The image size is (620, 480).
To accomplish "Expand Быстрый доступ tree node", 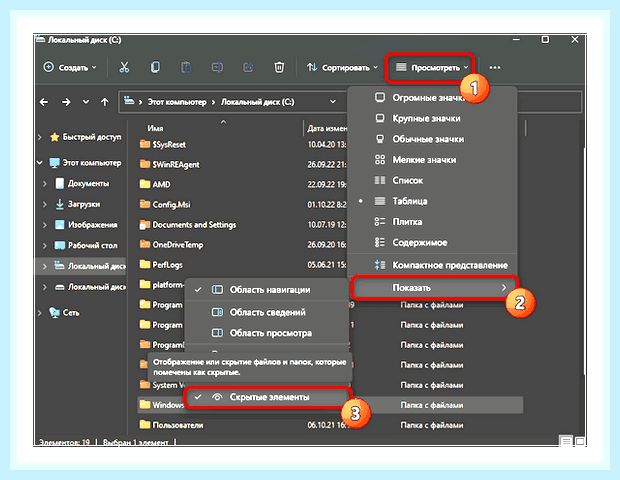I will [40, 137].
